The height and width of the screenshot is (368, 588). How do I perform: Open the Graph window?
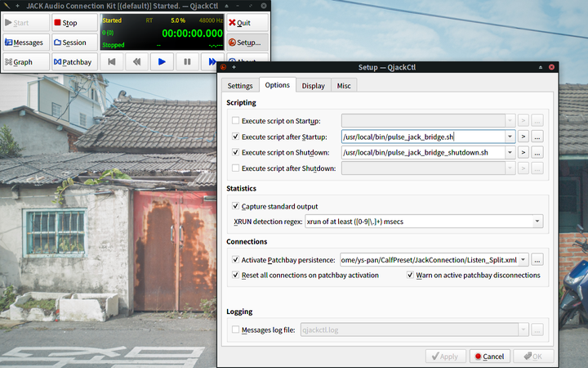point(26,62)
